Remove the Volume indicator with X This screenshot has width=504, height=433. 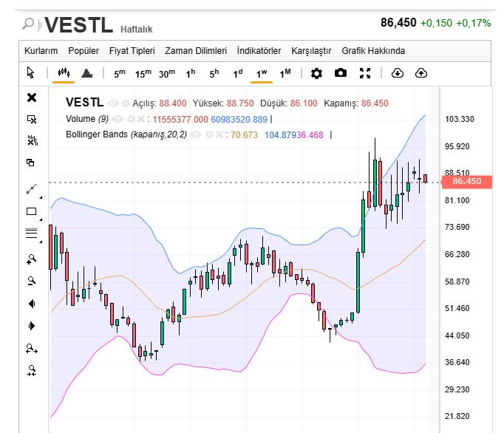click(x=141, y=119)
